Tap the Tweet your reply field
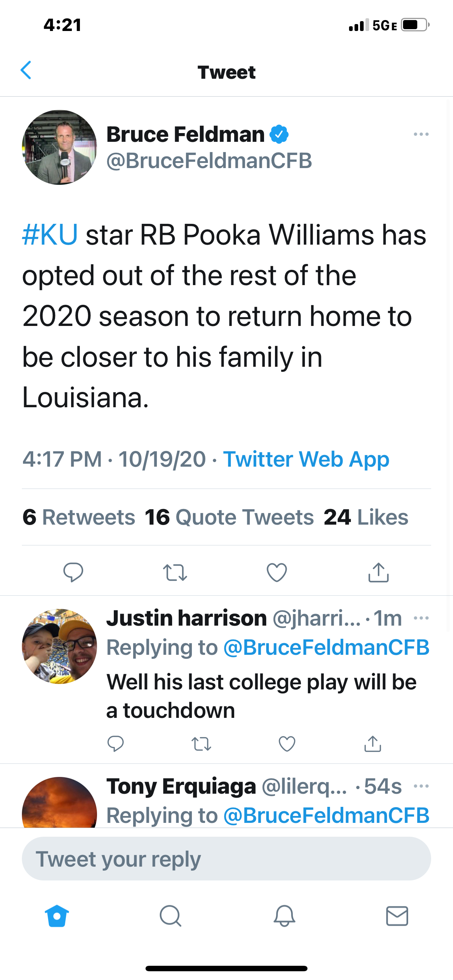This screenshot has width=453, height=980. coord(226,859)
